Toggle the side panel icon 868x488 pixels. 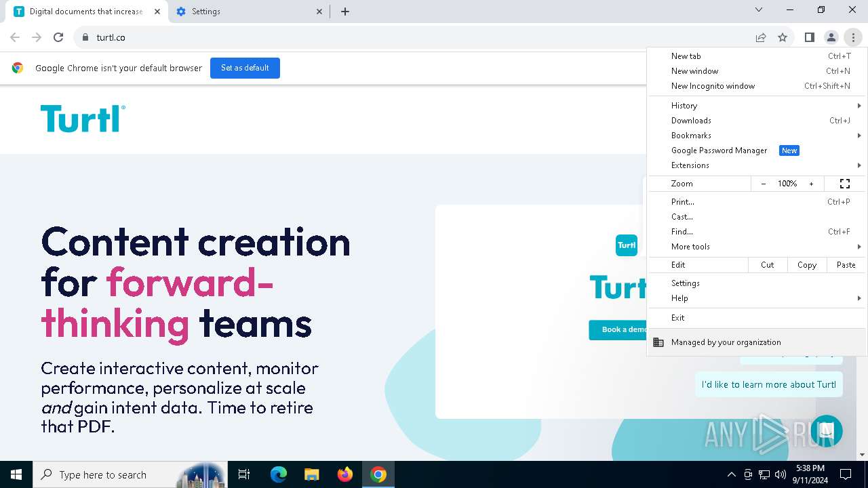(x=809, y=37)
